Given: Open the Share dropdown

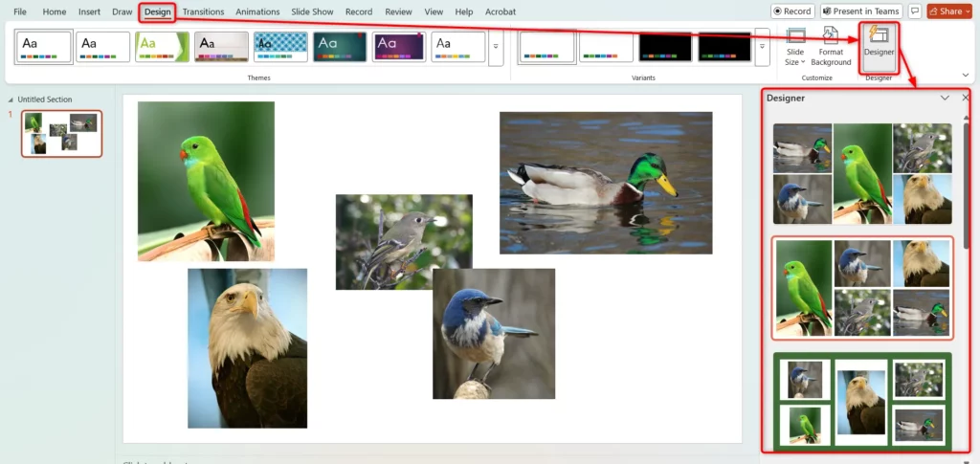Looking at the screenshot, I should click(948, 11).
